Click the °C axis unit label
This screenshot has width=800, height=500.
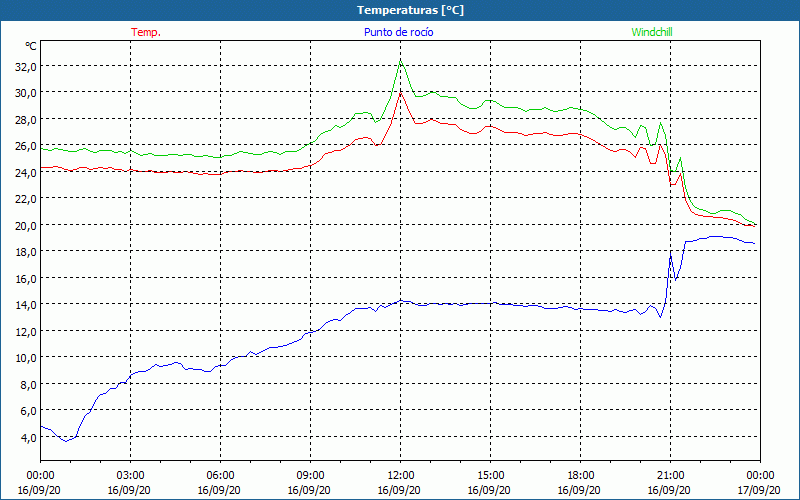click(x=31, y=46)
